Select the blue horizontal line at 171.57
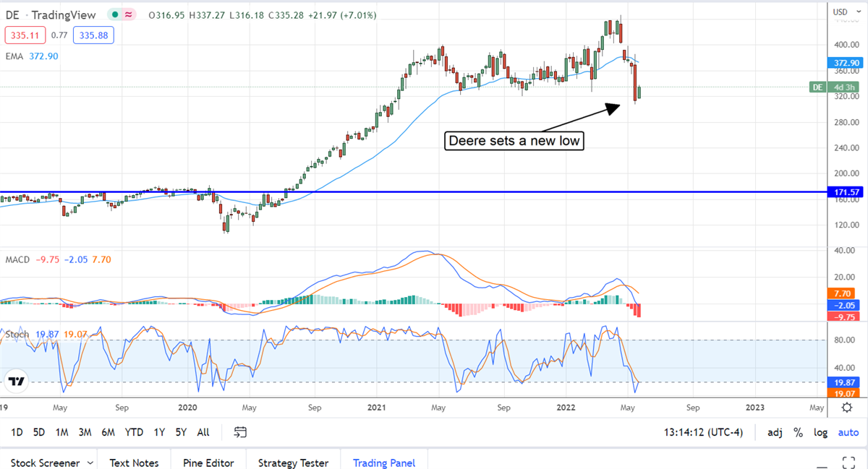Viewport: 868px width, 469px height. 412,192
